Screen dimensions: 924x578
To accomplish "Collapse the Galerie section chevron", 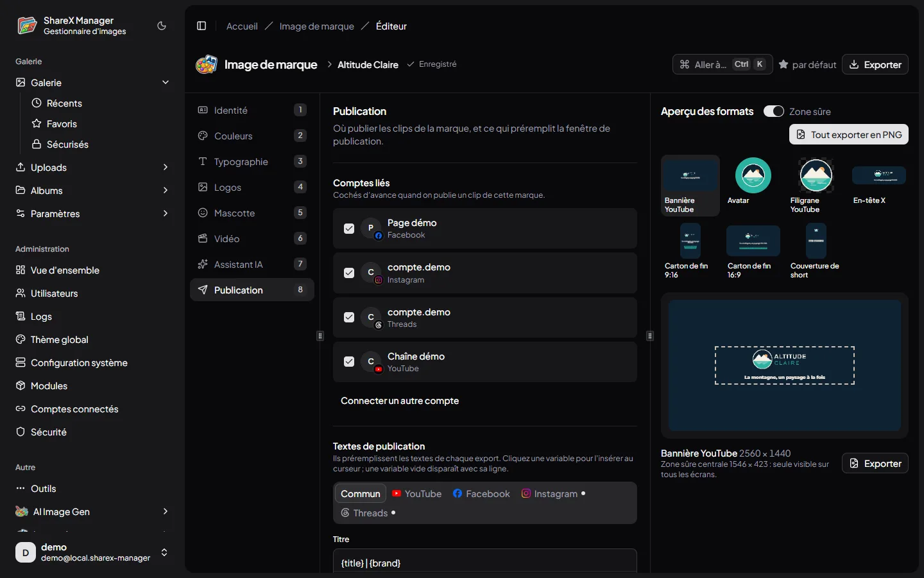I will (x=166, y=82).
